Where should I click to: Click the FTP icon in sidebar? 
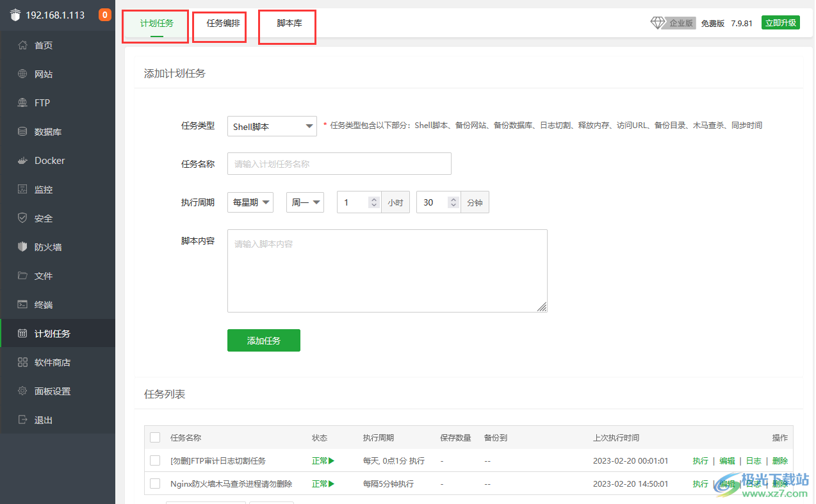pyautogui.click(x=22, y=103)
